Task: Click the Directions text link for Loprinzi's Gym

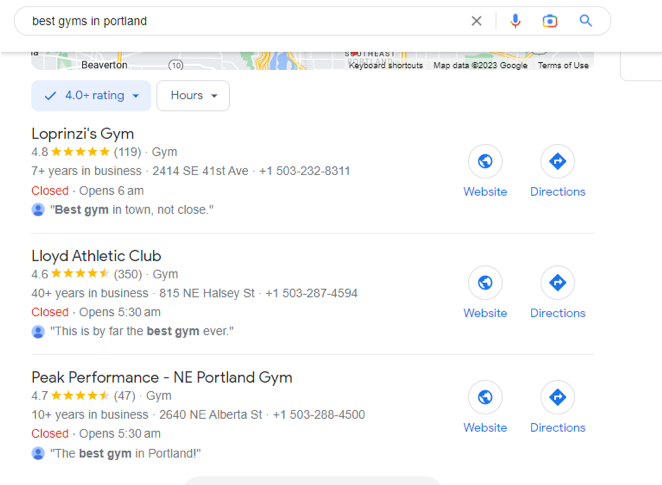Action: [558, 192]
